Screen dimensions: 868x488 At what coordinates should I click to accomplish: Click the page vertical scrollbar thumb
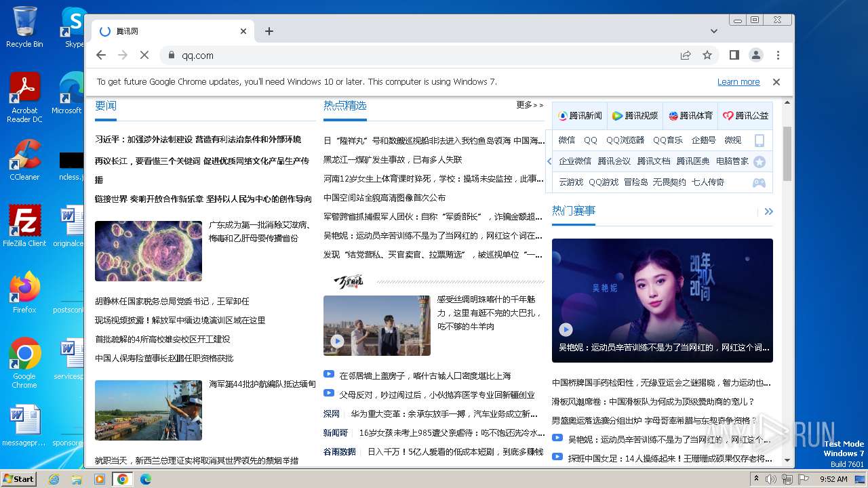(x=787, y=153)
